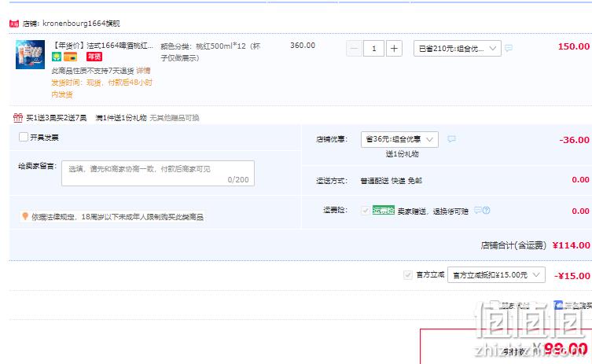
Task: Expand the 官方立减抵扣¥15.00元 dropdown
Action: (496, 275)
